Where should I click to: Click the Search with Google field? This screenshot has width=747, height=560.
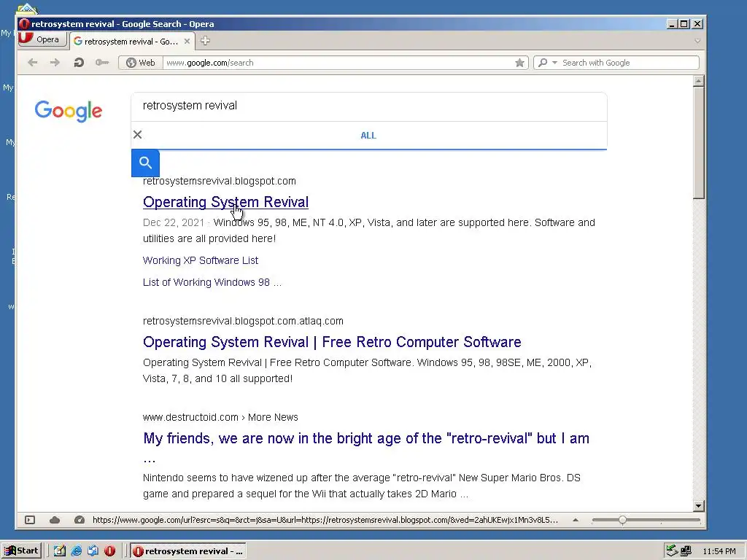[628, 63]
